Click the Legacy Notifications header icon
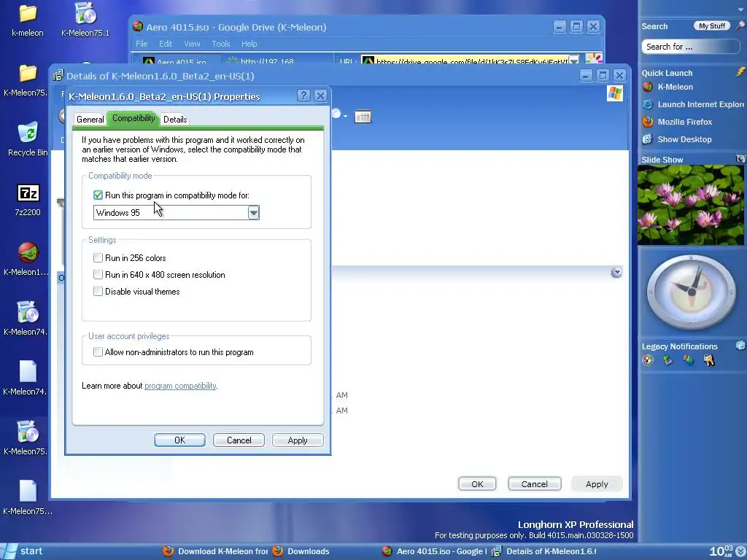This screenshot has height=560, width=747. (x=740, y=346)
